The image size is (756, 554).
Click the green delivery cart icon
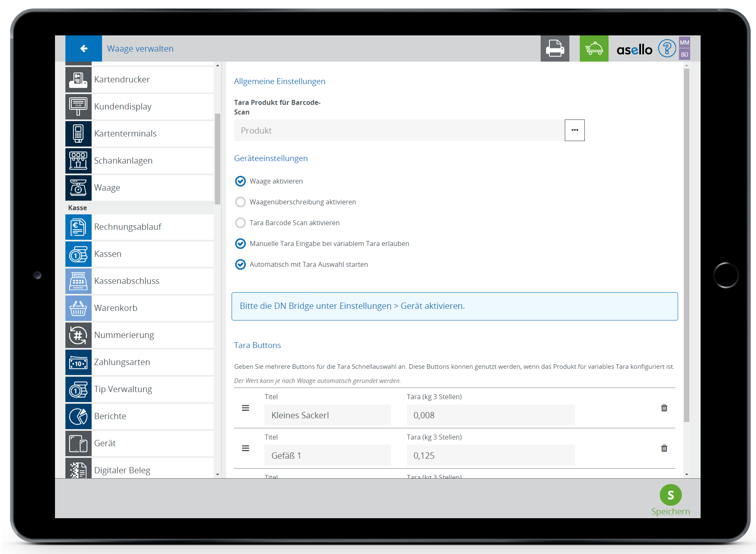(594, 49)
